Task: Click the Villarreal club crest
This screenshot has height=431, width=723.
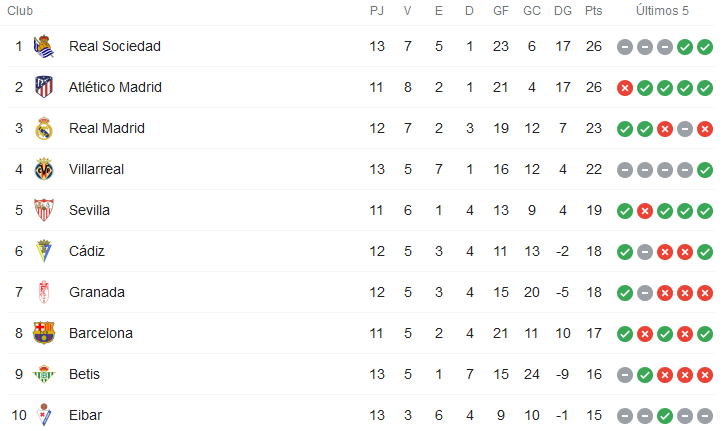Action: click(44, 169)
